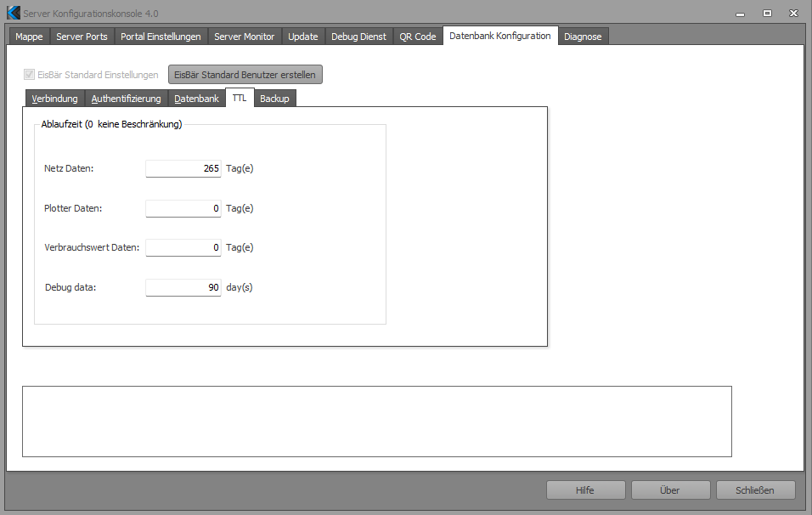Open the Debug Dienst tab
The width and height of the screenshot is (812, 515).
[x=359, y=37]
